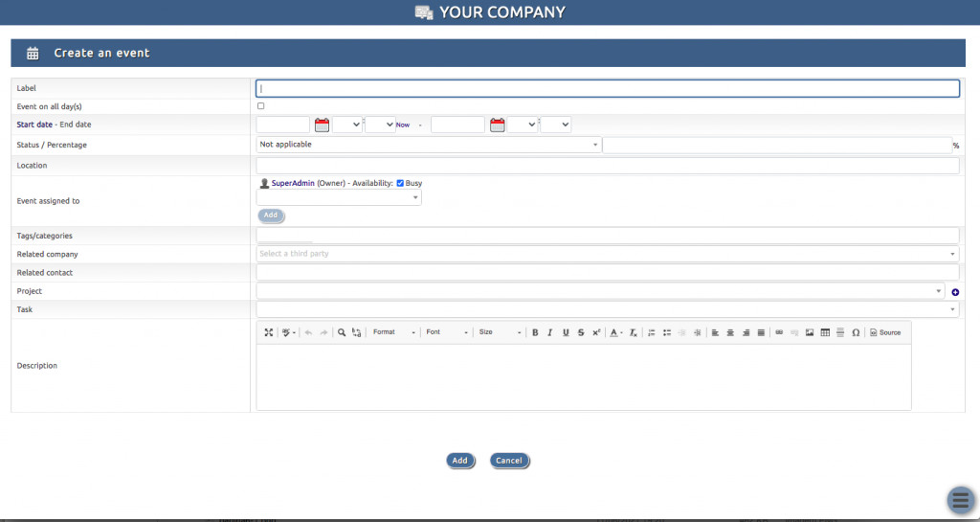This screenshot has width=980, height=522.
Task: Open the editor Size dropdown
Action: (500, 332)
